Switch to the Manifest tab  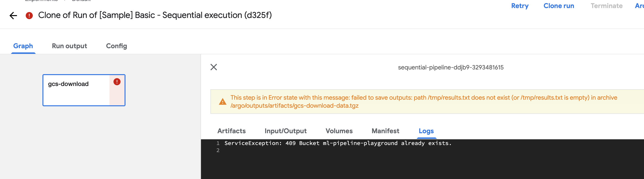(385, 131)
